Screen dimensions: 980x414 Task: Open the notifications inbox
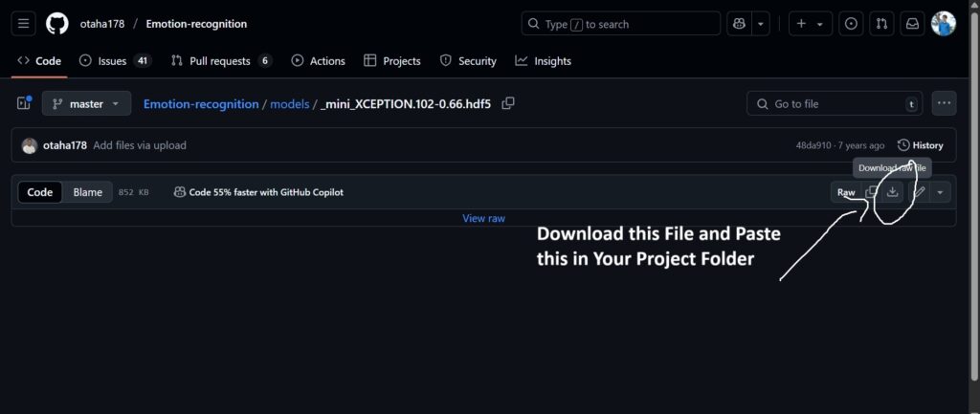tap(912, 24)
